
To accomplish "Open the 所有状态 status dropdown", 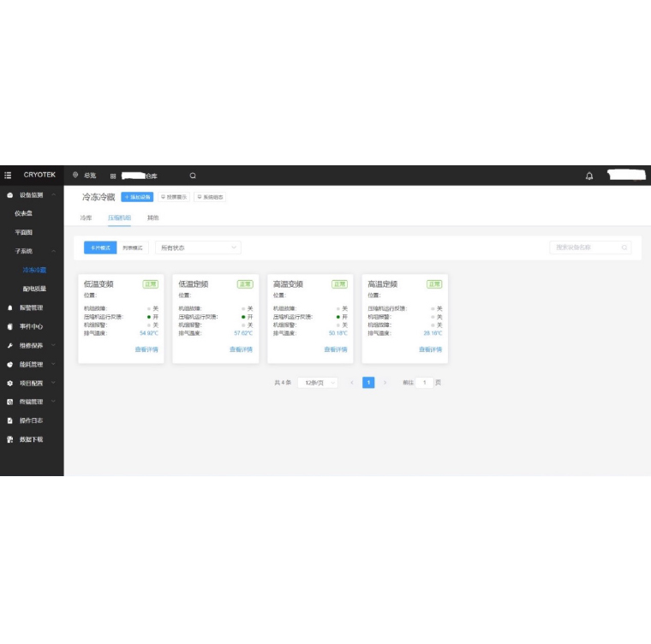I will click(198, 247).
